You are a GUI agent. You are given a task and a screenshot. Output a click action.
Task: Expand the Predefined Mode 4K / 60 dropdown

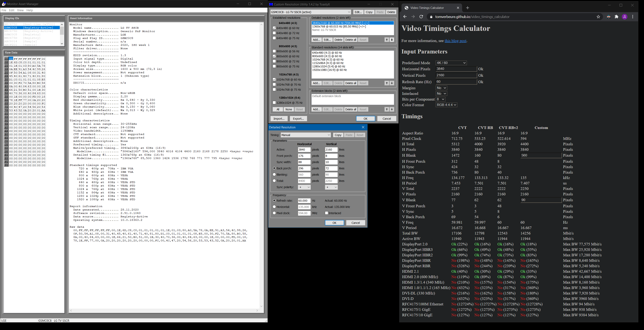click(x=451, y=63)
